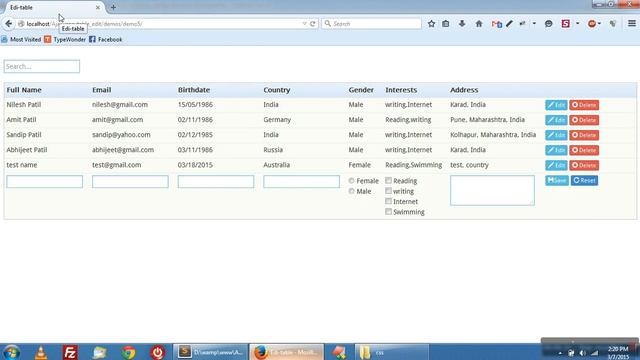Click the Full Name column header
The width and height of the screenshot is (640, 360).
pos(24,90)
